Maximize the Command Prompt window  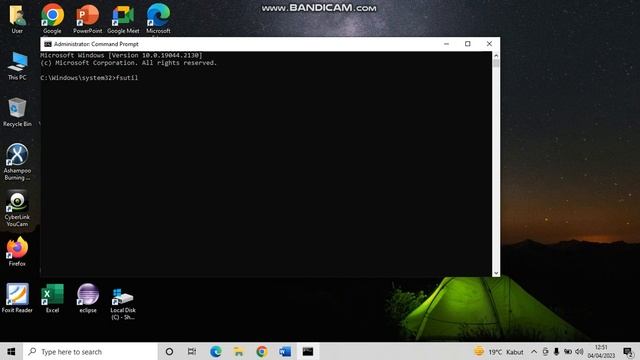[x=468, y=44]
